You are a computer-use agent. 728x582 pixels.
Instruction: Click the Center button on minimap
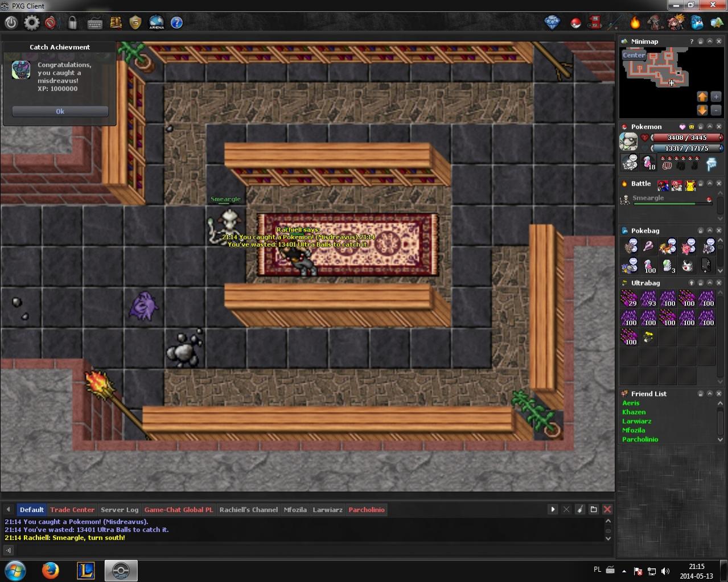click(634, 55)
